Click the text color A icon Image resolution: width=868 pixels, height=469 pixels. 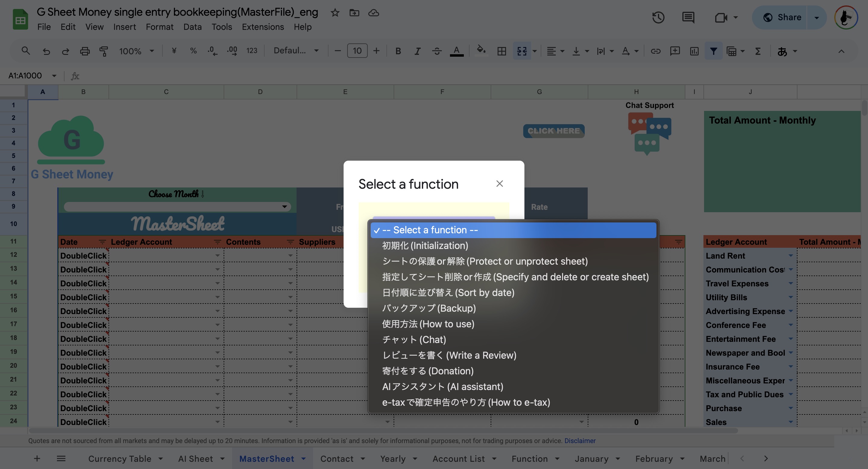[456, 51]
